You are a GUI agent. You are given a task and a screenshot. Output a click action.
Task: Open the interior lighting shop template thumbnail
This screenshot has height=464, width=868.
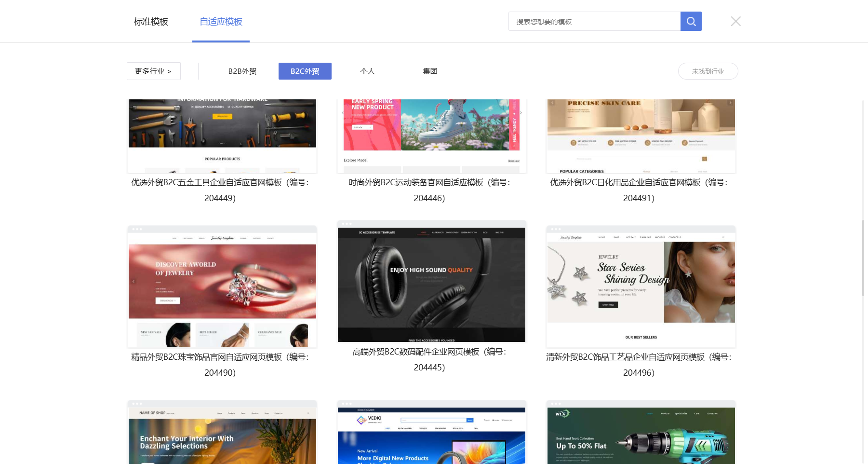(222, 432)
